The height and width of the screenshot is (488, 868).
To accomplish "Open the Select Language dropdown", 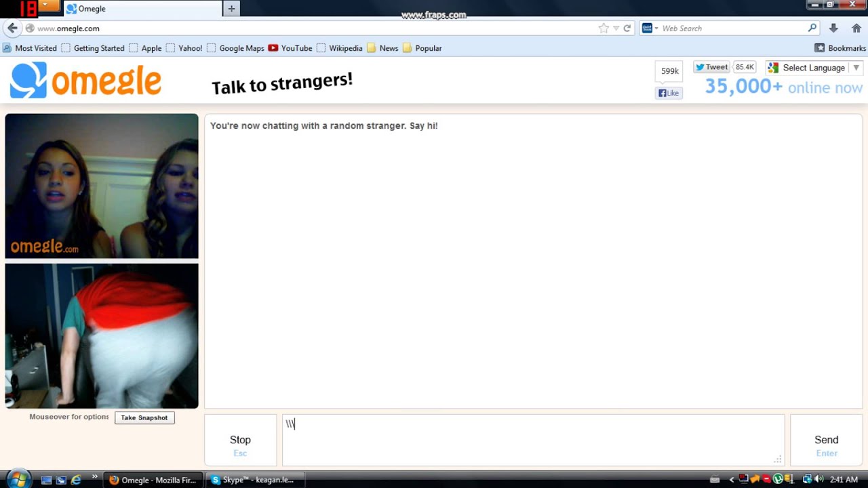I will (x=814, y=68).
